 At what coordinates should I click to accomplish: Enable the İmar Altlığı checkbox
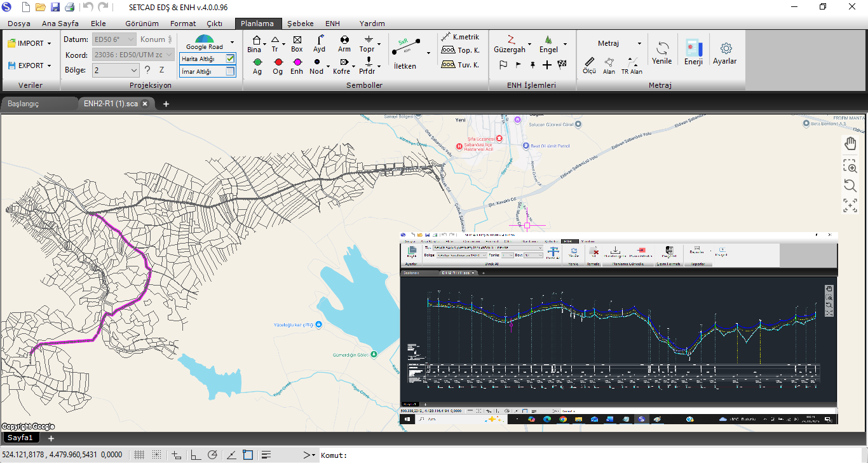[x=230, y=72]
